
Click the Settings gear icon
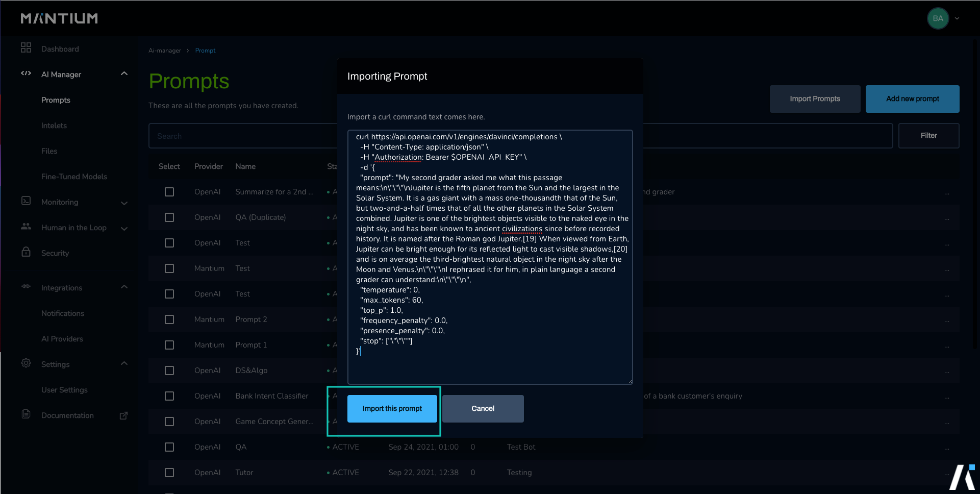tap(26, 363)
